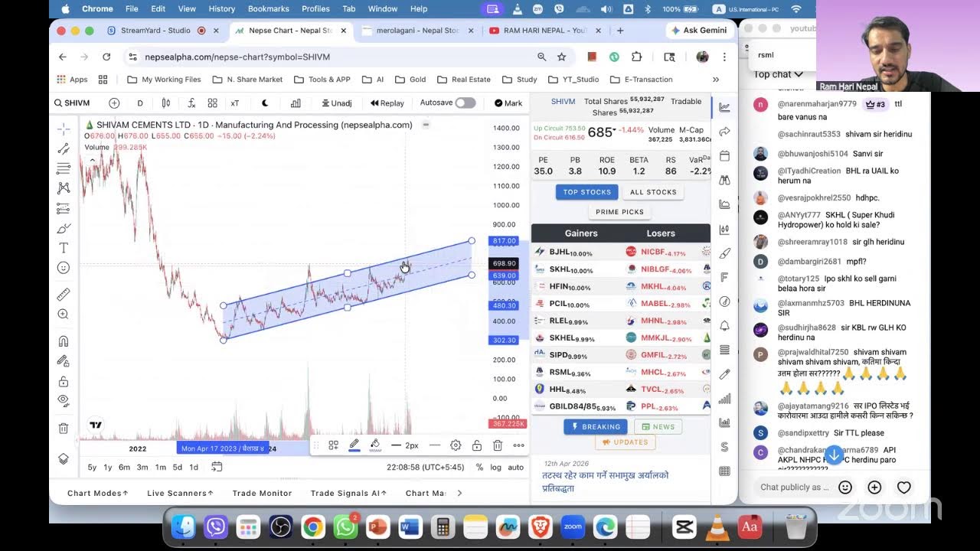Toggle auto scale

click(516, 467)
